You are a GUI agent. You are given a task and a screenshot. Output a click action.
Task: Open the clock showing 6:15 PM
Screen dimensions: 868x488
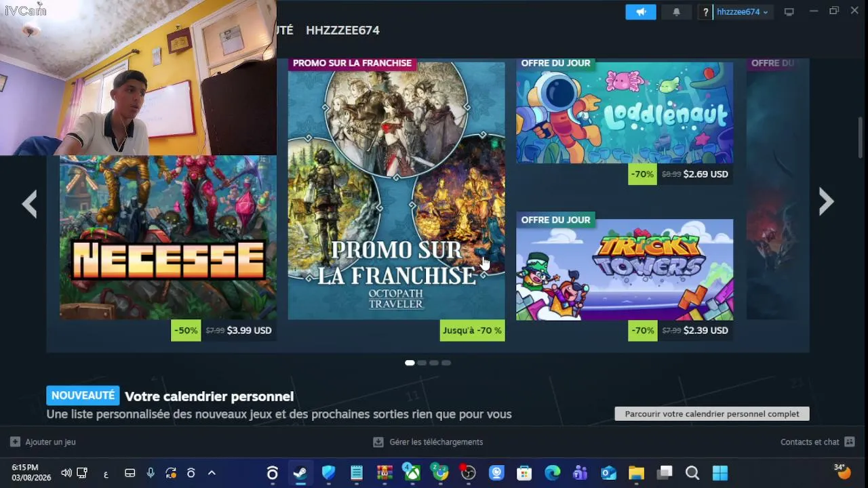point(31,472)
